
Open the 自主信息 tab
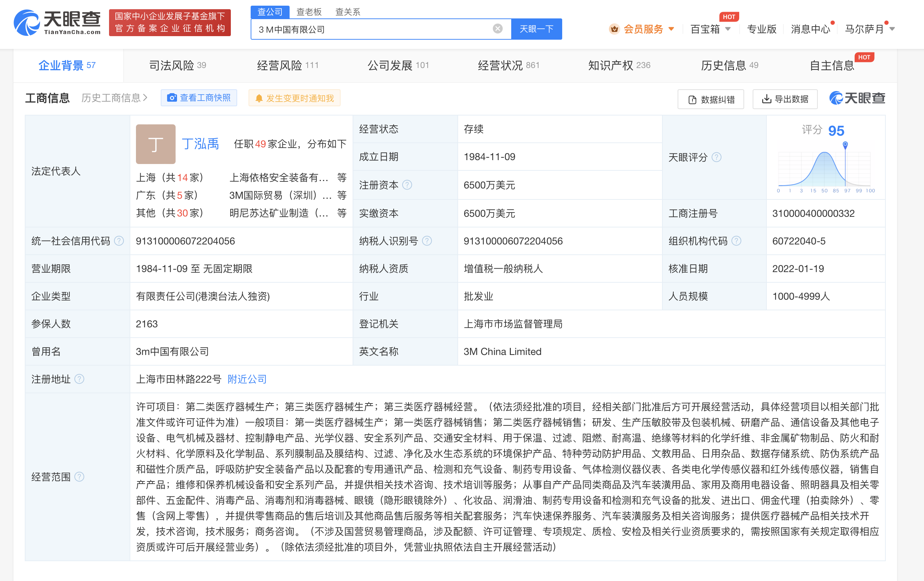[x=832, y=65]
